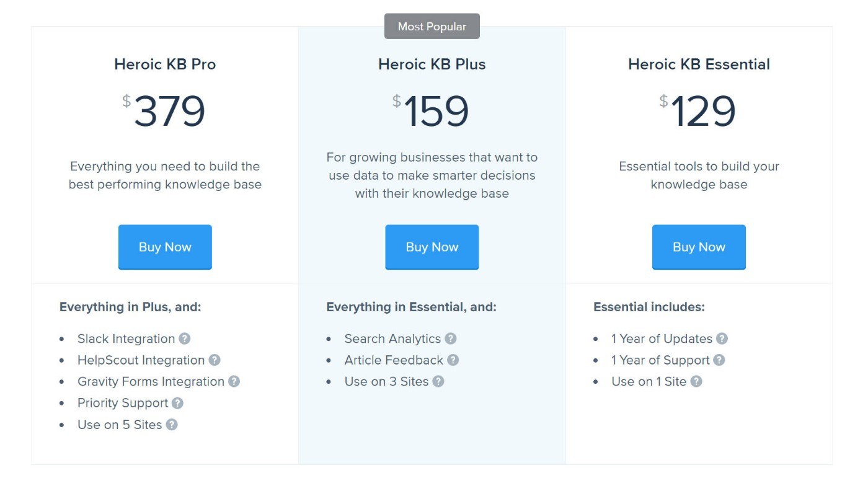Select the Heroic KB Pro heading
This screenshot has height=478, width=868.
pos(165,64)
